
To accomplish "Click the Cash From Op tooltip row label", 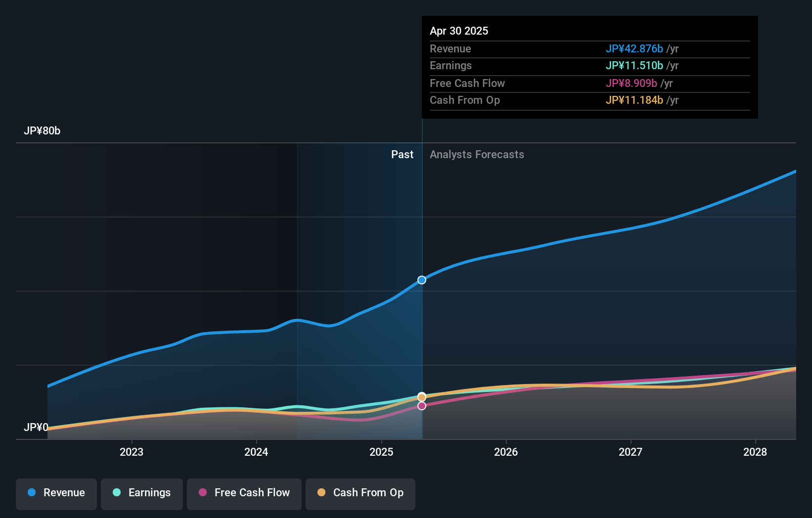I will [x=465, y=100].
